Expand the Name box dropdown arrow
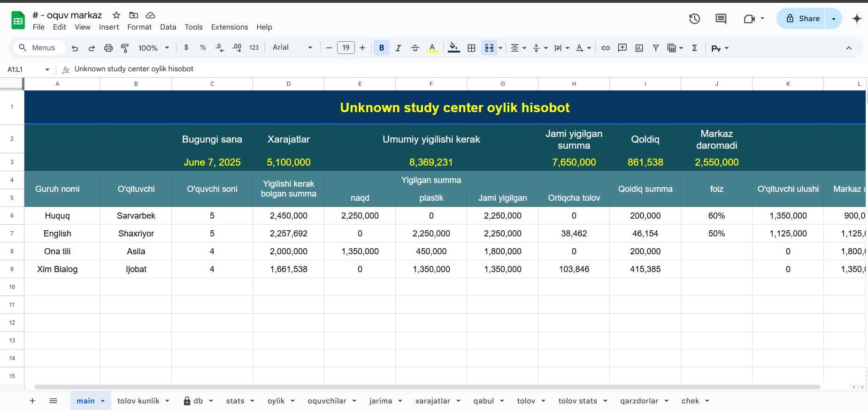The image size is (868, 410). click(x=47, y=69)
